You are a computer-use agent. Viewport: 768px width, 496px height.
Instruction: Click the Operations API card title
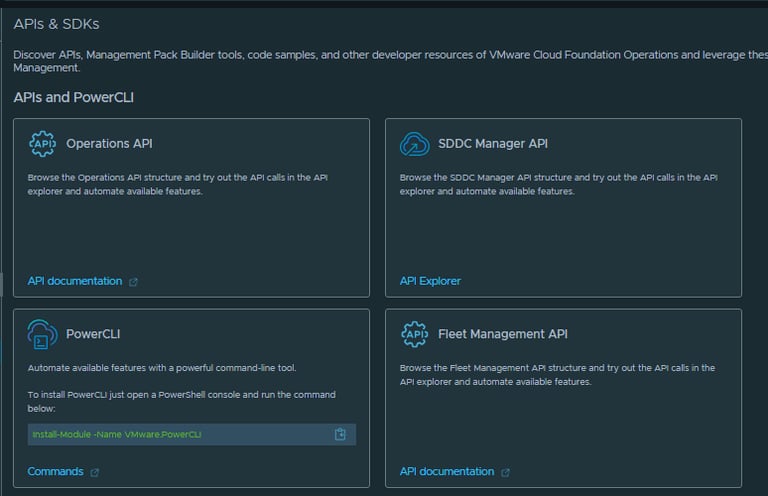coord(109,144)
